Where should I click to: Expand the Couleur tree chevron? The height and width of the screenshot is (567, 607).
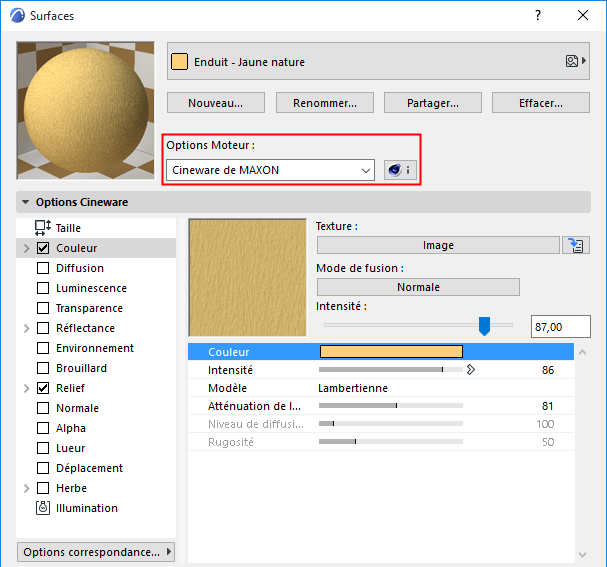tap(26, 248)
